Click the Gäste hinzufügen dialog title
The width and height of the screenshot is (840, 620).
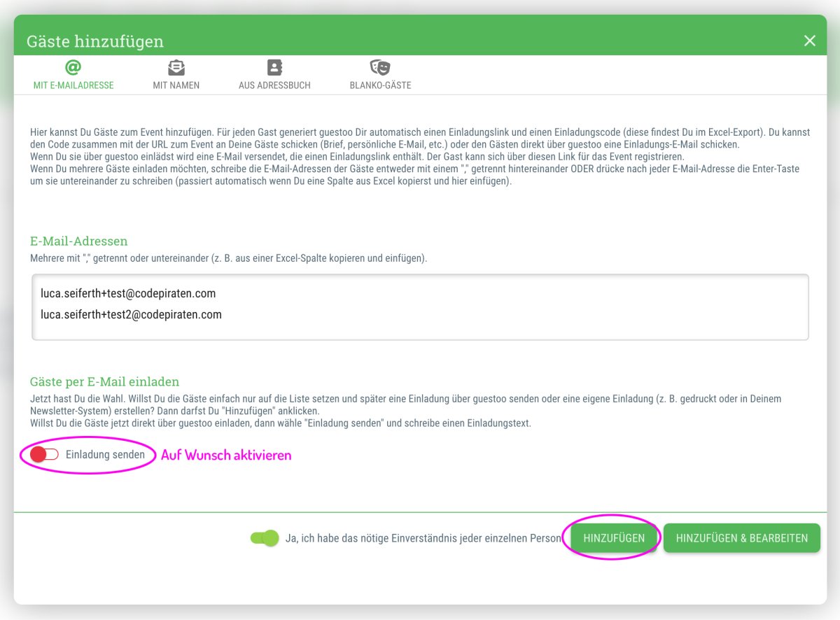click(95, 41)
